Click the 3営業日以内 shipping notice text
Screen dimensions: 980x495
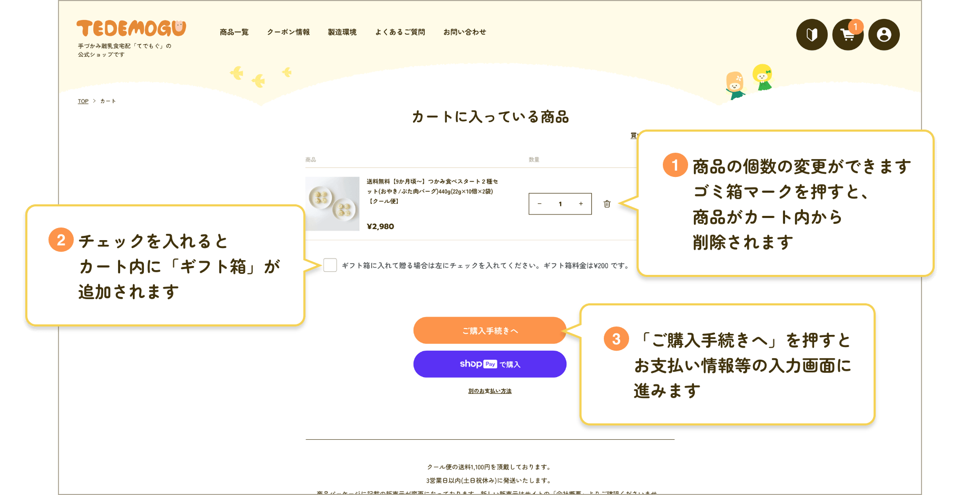pos(490,480)
